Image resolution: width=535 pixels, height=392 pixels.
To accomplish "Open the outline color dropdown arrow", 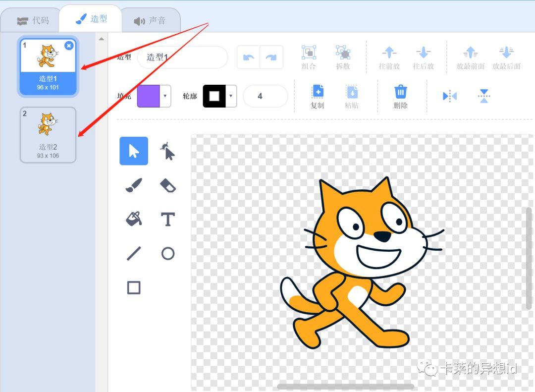I will [231, 96].
